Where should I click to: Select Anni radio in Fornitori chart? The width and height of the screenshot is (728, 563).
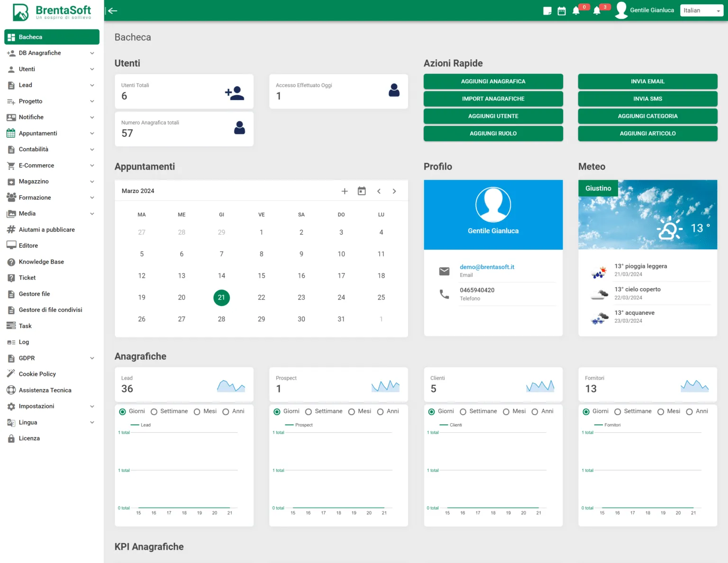tap(690, 412)
